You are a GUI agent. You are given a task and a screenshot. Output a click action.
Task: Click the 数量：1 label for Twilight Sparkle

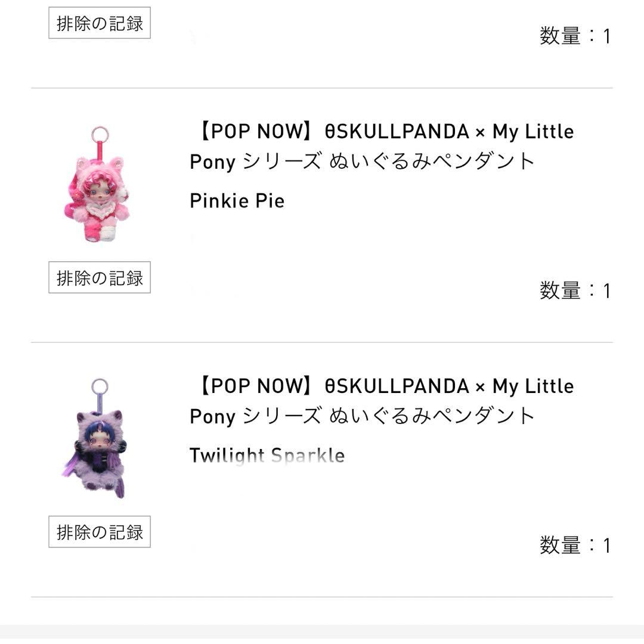tap(575, 546)
